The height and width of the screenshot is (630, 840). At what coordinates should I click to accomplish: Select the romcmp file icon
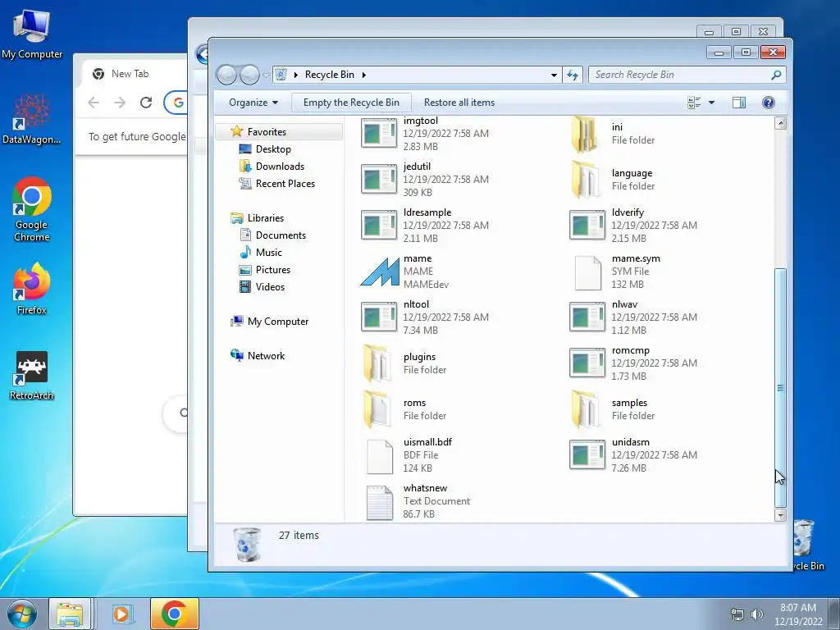(x=587, y=363)
